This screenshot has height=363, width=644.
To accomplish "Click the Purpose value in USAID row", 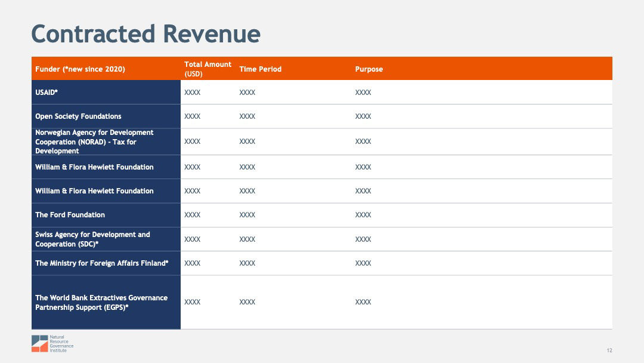I will (363, 93).
